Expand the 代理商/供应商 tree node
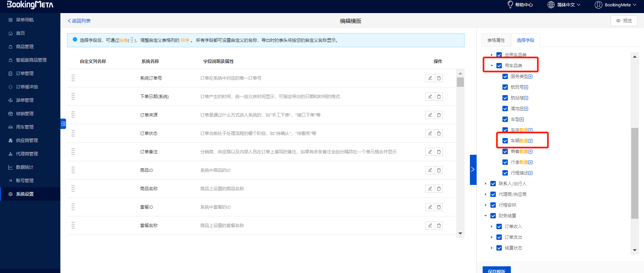The width and height of the screenshot is (644, 273). (486, 194)
